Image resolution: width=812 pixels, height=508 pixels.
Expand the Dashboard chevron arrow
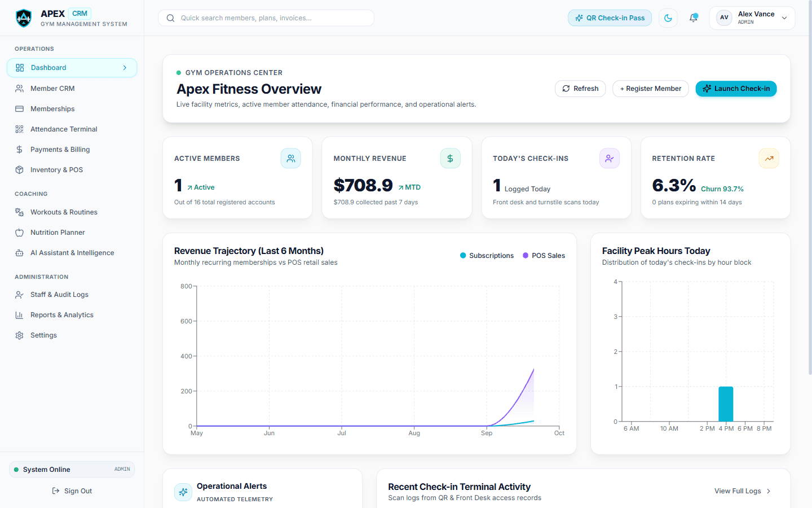pos(125,68)
